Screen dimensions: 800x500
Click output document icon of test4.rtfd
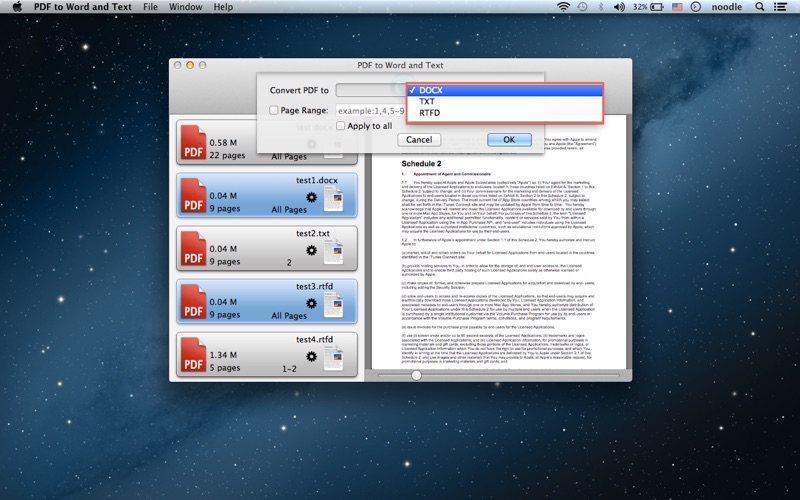click(x=333, y=358)
